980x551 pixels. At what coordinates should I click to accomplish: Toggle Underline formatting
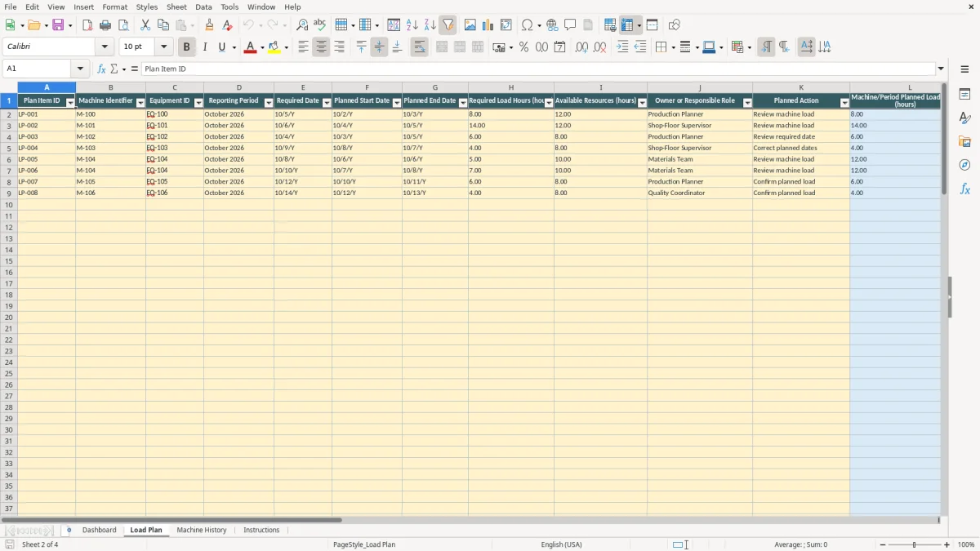point(221,47)
